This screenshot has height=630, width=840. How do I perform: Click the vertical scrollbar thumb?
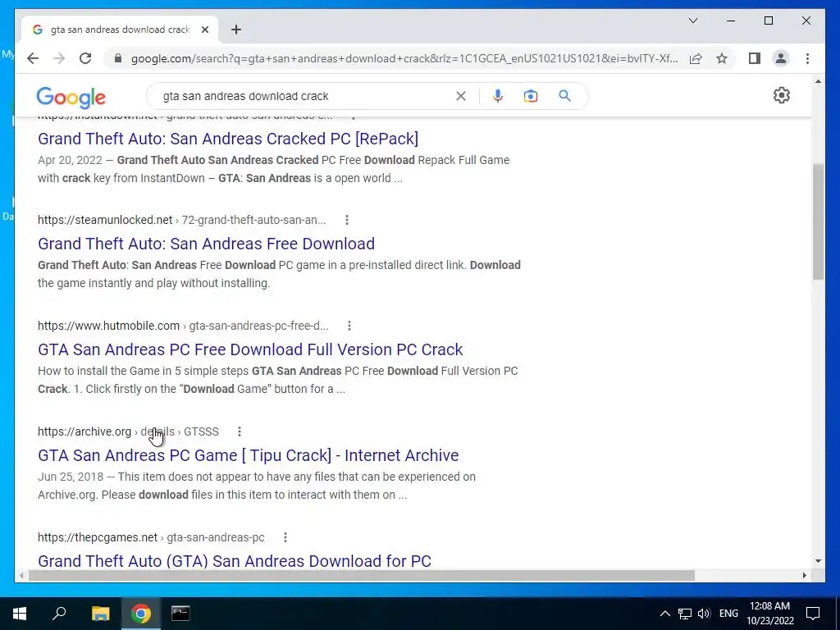click(818, 221)
